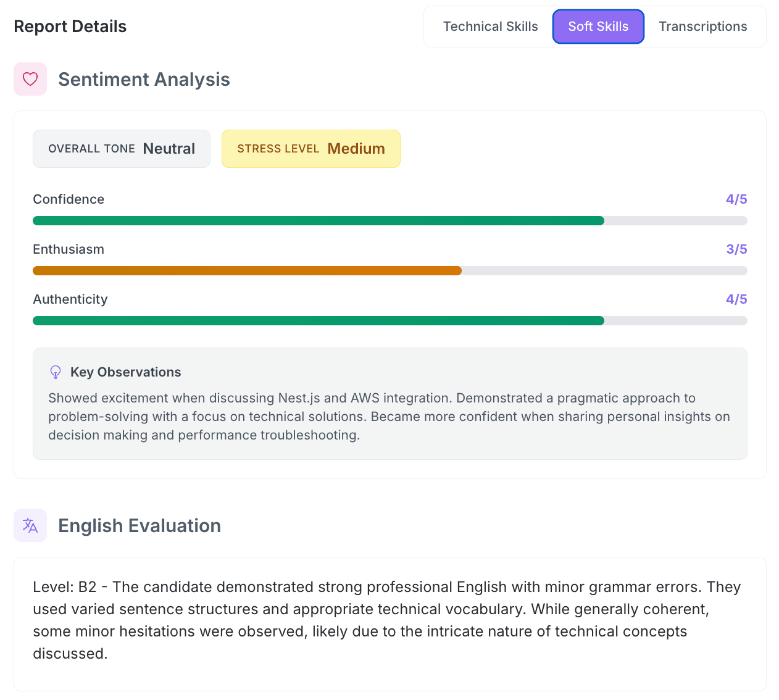
Task: Click the Overall Tone Neutral badge
Action: click(x=122, y=149)
